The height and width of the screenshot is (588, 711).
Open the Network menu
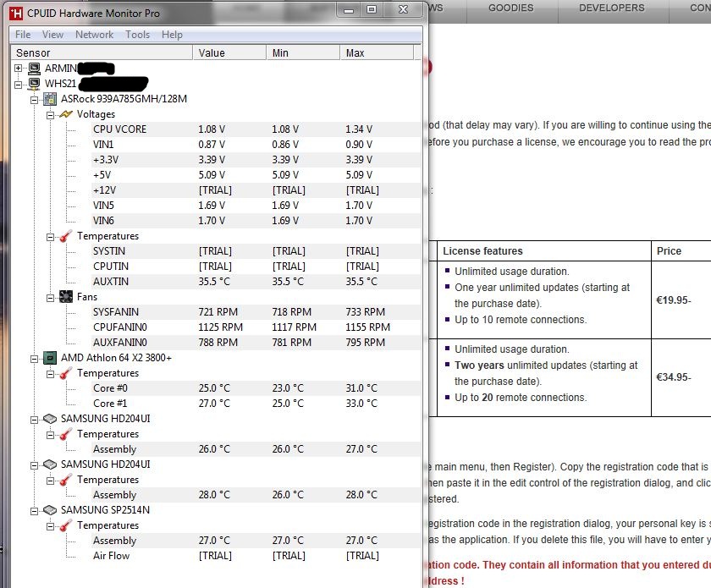point(94,35)
